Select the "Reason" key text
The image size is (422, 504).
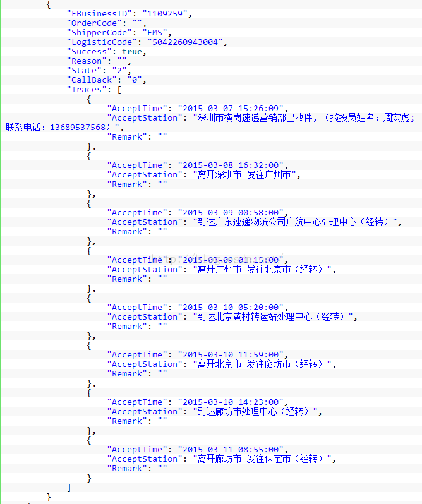coord(87,61)
